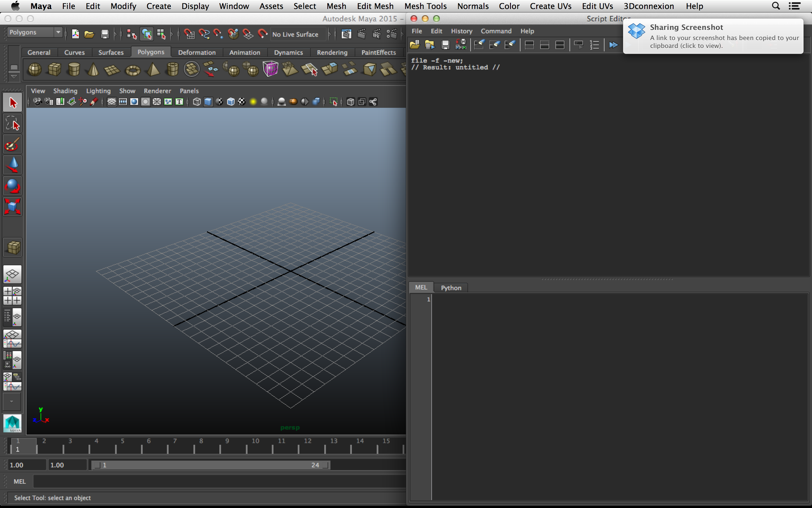This screenshot has width=812, height=508.
Task: Click the save scene icon in status line
Action: (105, 34)
